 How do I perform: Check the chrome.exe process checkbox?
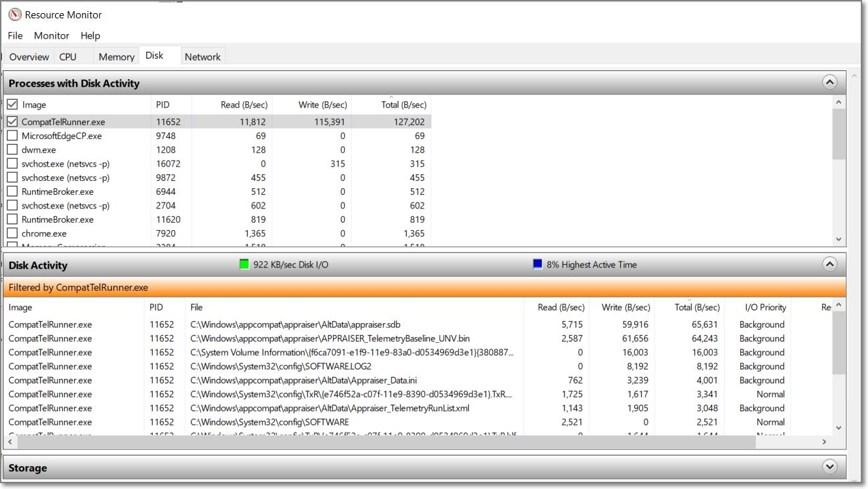tap(12, 233)
